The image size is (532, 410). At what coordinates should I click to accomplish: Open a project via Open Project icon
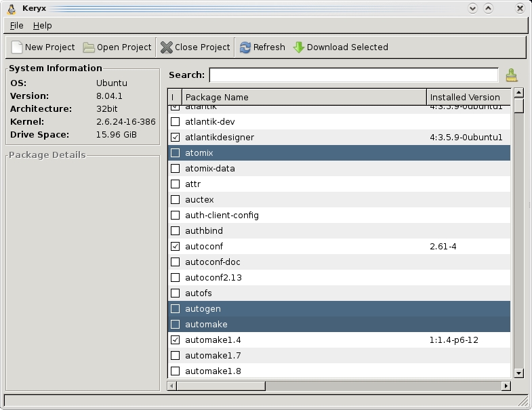tap(89, 47)
